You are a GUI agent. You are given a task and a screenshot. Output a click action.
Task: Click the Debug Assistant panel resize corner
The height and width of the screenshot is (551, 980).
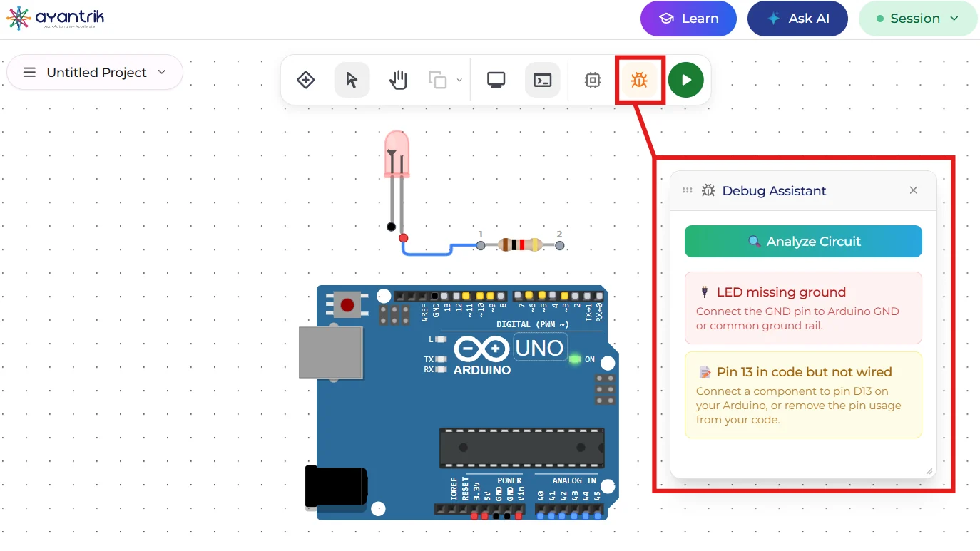coord(929,471)
